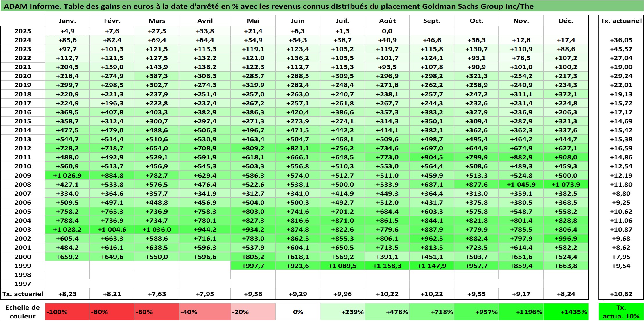Image resolution: width=644 pixels, height=321 pixels.
Task: Click the cell value '+821,1' in 2012
Action: 298,148
